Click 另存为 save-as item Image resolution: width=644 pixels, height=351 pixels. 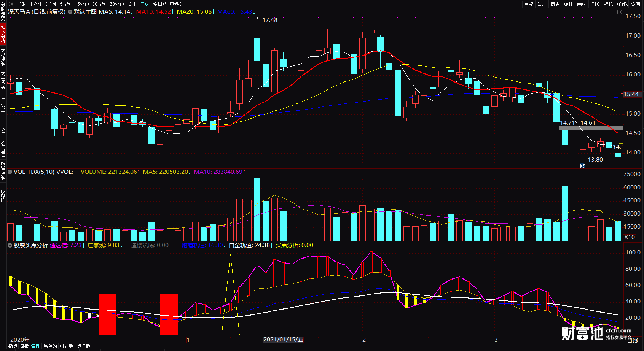(x=50, y=346)
